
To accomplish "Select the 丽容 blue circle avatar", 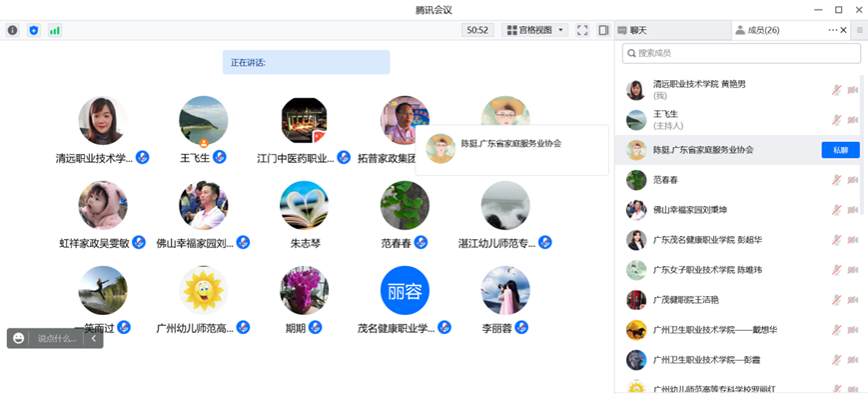I will click(x=405, y=291).
